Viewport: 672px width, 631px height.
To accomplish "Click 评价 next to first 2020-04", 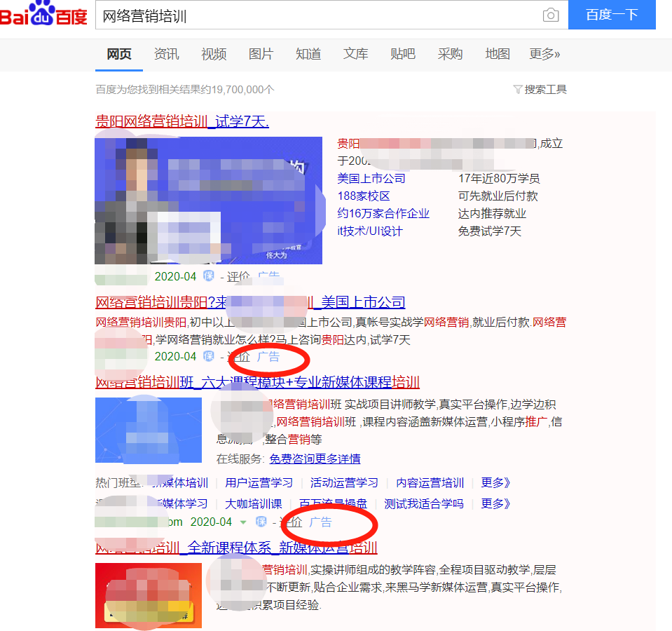I will 238,276.
